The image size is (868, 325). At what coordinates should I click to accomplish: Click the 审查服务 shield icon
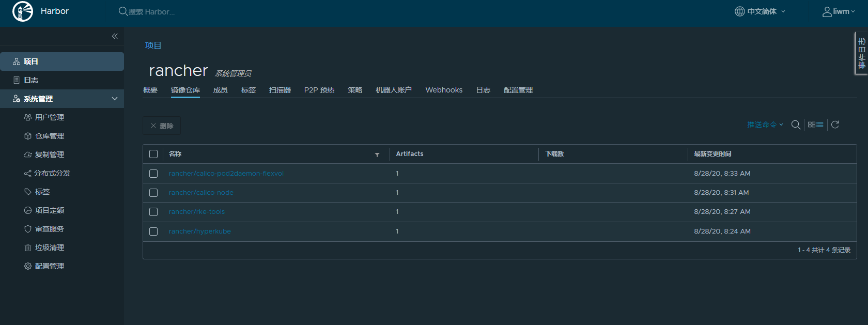click(28, 229)
